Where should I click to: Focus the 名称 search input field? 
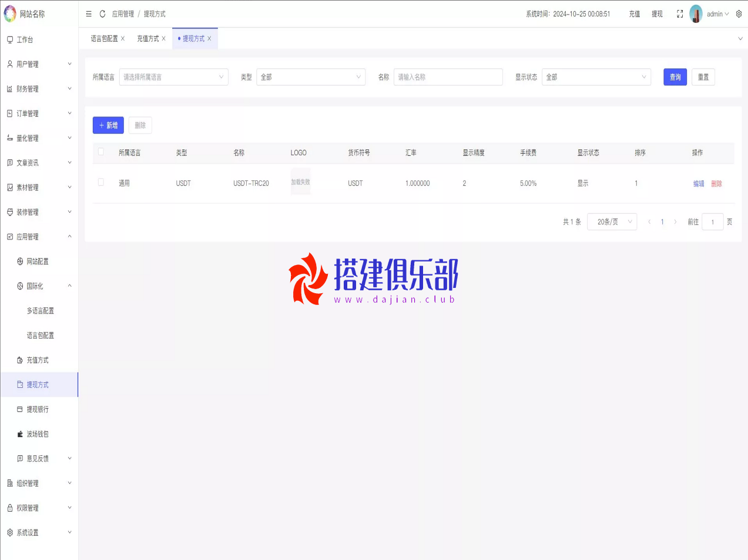448,77
